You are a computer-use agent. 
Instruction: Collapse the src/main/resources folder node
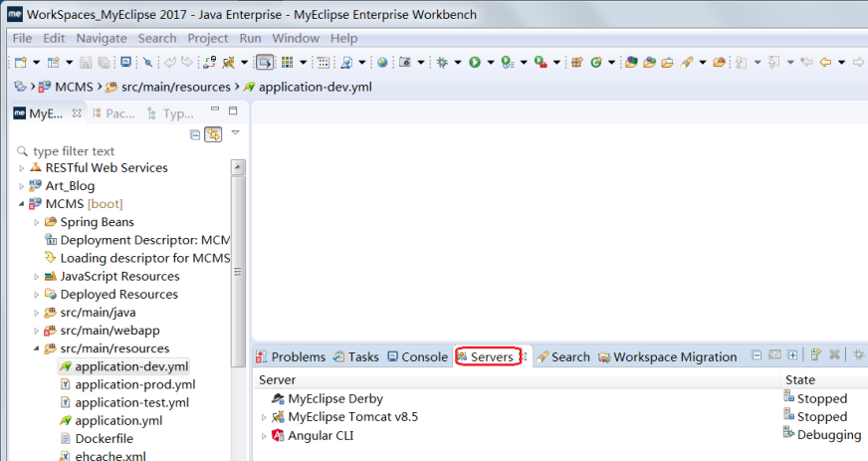37,348
